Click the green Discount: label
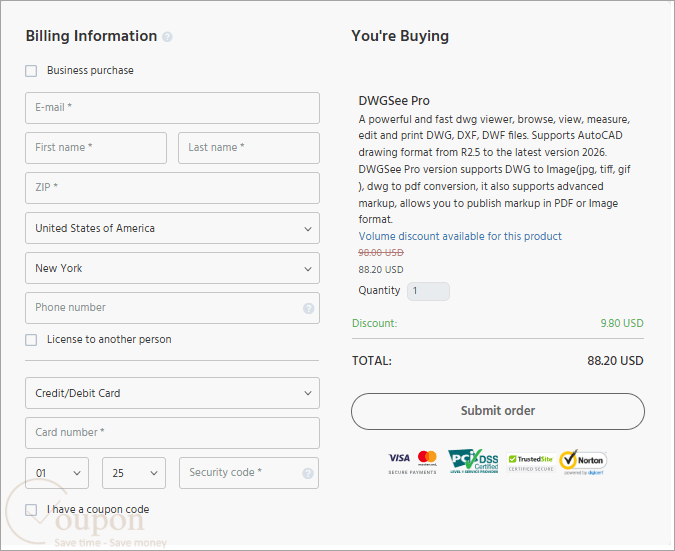675x551 pixels. 375,323
